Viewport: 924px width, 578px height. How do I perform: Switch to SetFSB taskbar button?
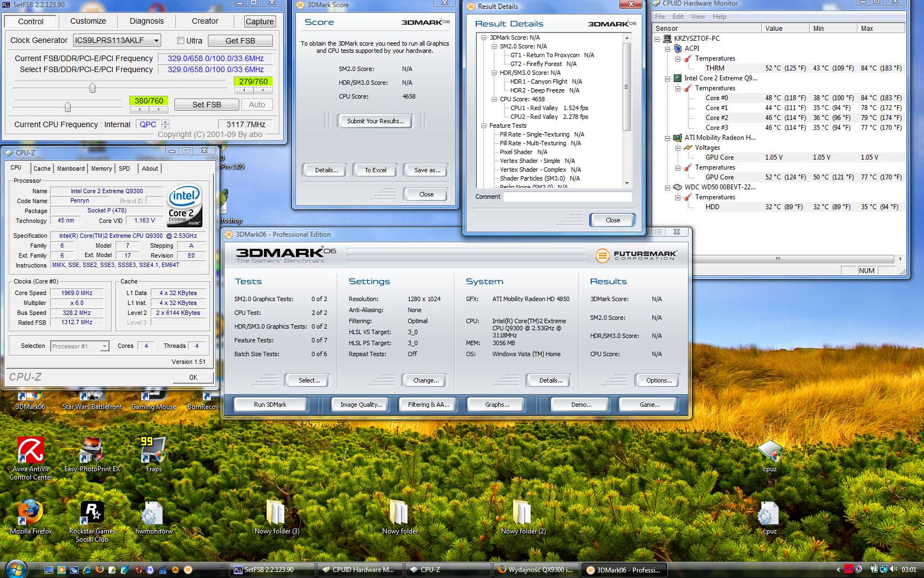(272, 570)
